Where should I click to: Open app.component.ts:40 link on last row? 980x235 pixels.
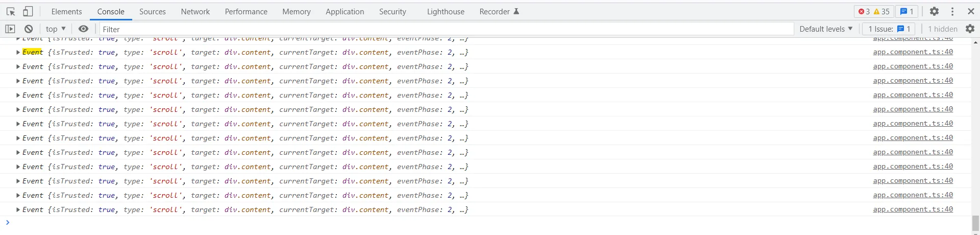coord(913,209)
